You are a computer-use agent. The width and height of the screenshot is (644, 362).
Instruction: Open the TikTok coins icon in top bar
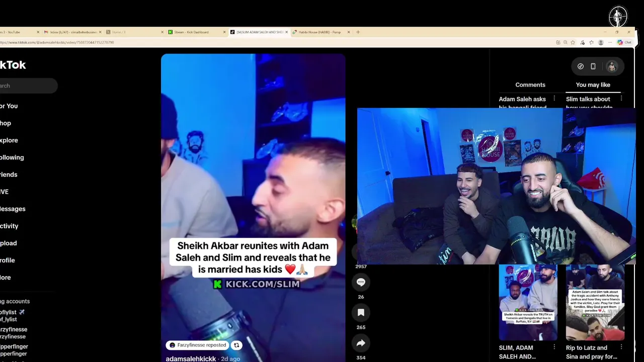581,66
